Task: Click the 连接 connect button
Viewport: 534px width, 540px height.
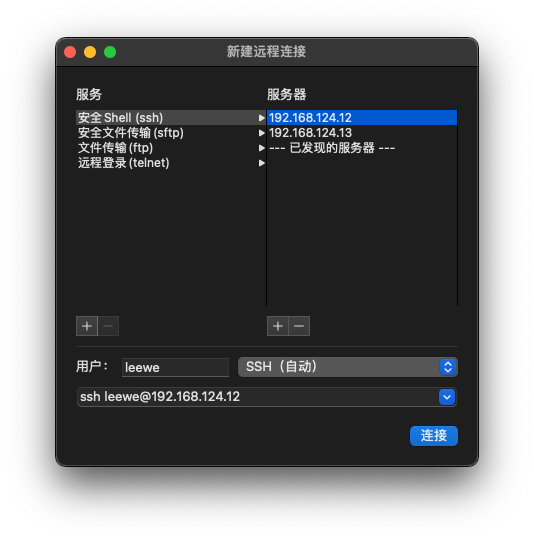Action: tap(434, 436)
